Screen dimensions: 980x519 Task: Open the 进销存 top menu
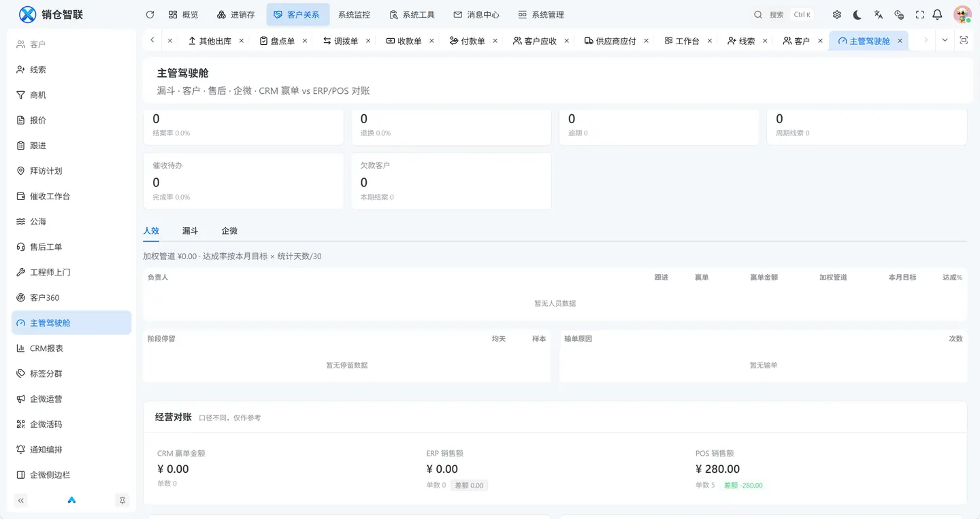(x=236, y=14)
